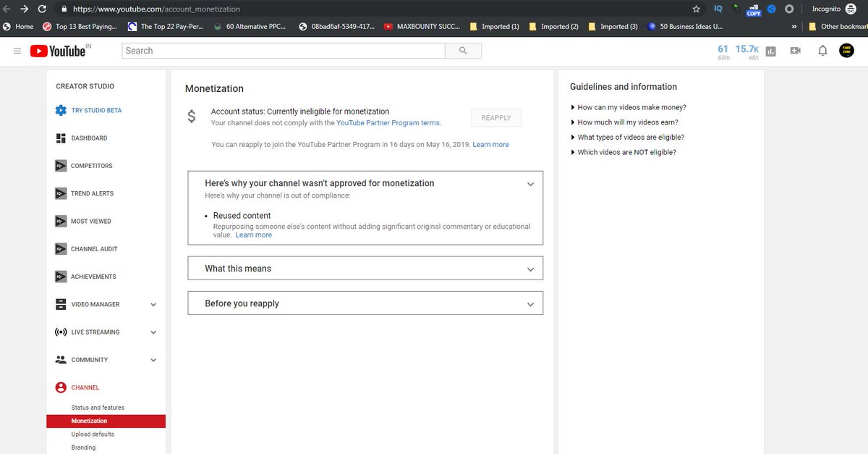Collapse the 'why your channel wasn't approved' section
Image resolution: width=868 pixels, height=454 pixels.
[530, 184]
